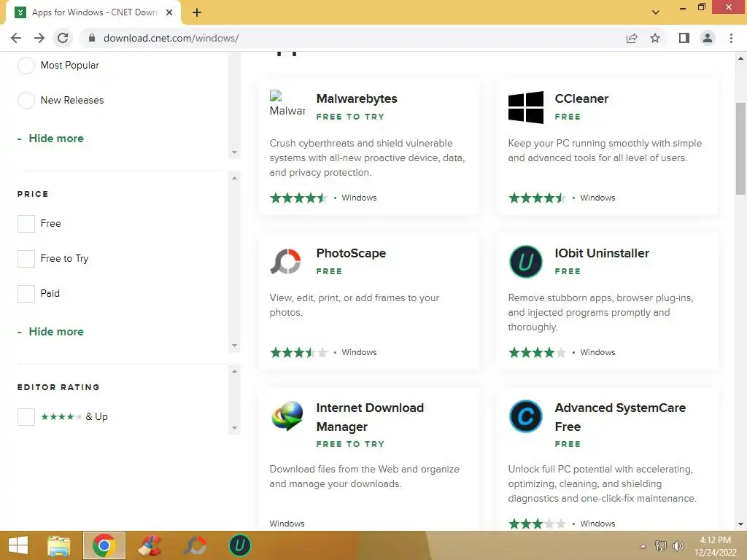Check the Free price checkbox
The width and height of the screenshot is (747, 560).
pyautogui.click(x=26, y=224)
